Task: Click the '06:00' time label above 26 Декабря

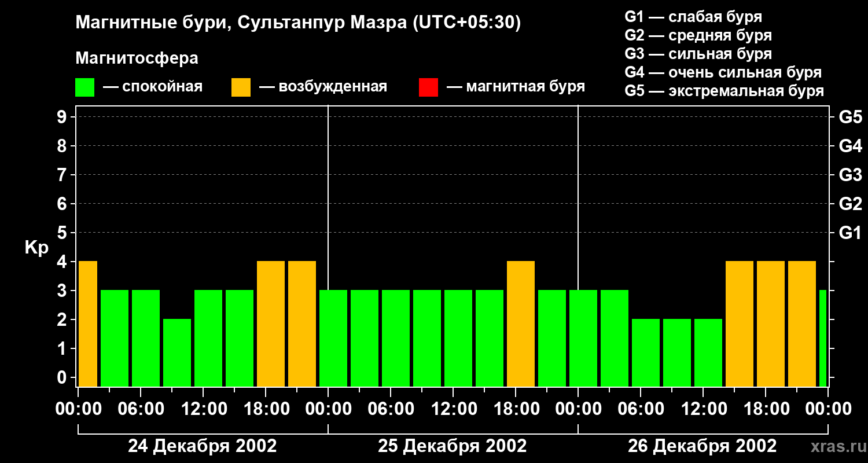Action: [640, 409]
